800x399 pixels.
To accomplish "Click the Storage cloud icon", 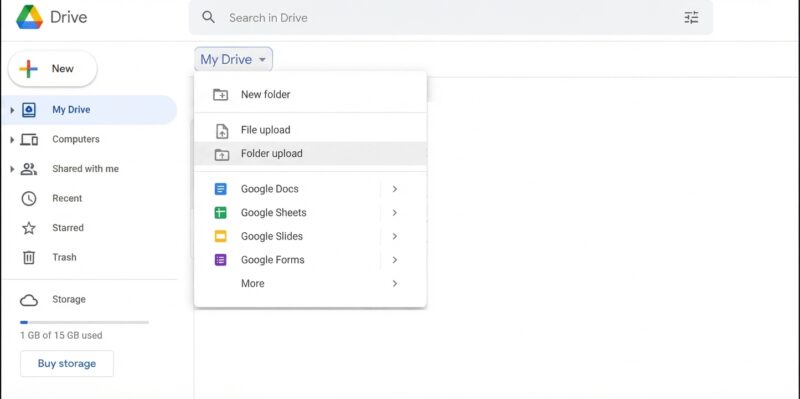I will tap(29, 300).
